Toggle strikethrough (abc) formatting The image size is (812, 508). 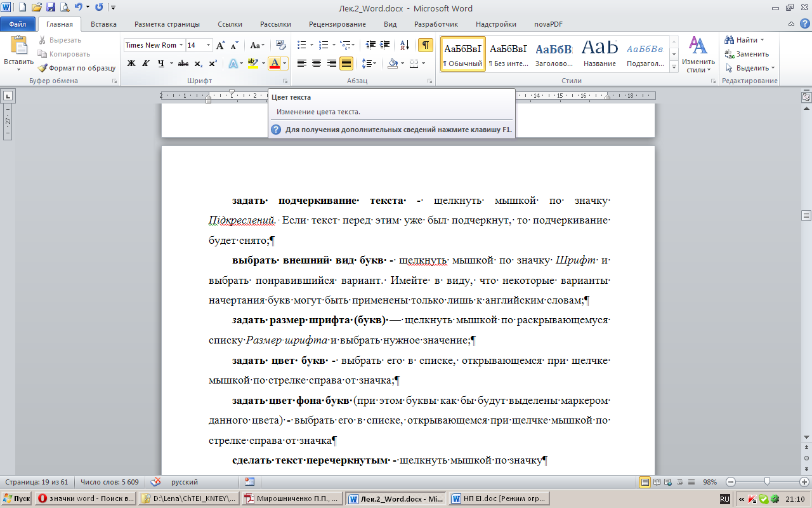pos(183,63)
